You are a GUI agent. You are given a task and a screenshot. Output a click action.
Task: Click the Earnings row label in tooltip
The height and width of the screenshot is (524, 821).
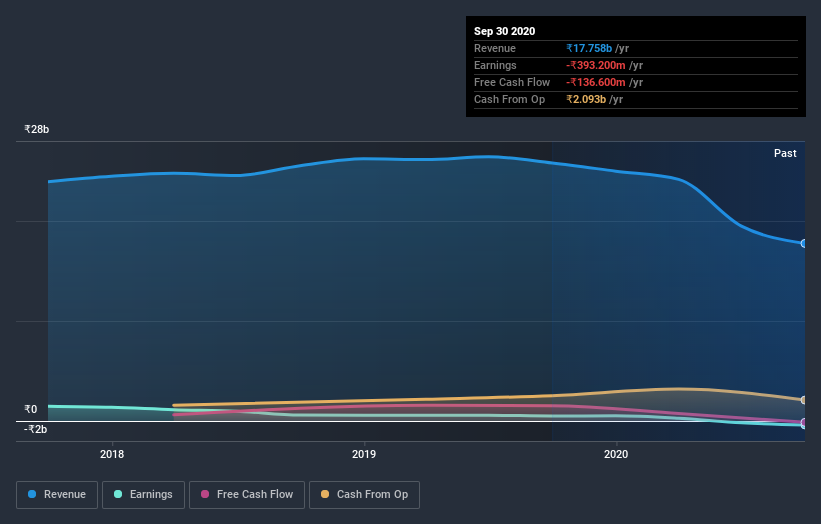tap(495, 65)
